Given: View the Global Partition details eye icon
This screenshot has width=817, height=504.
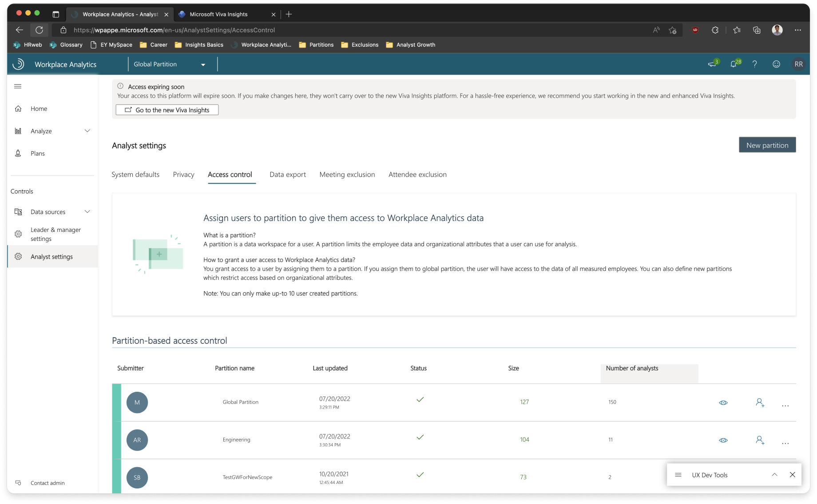Looking at the screenshot, I should click(723, 402).
